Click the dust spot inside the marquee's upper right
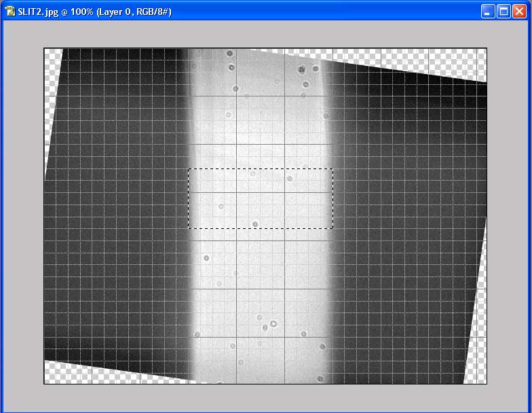532x413 pixels. (x=290, y=179)
